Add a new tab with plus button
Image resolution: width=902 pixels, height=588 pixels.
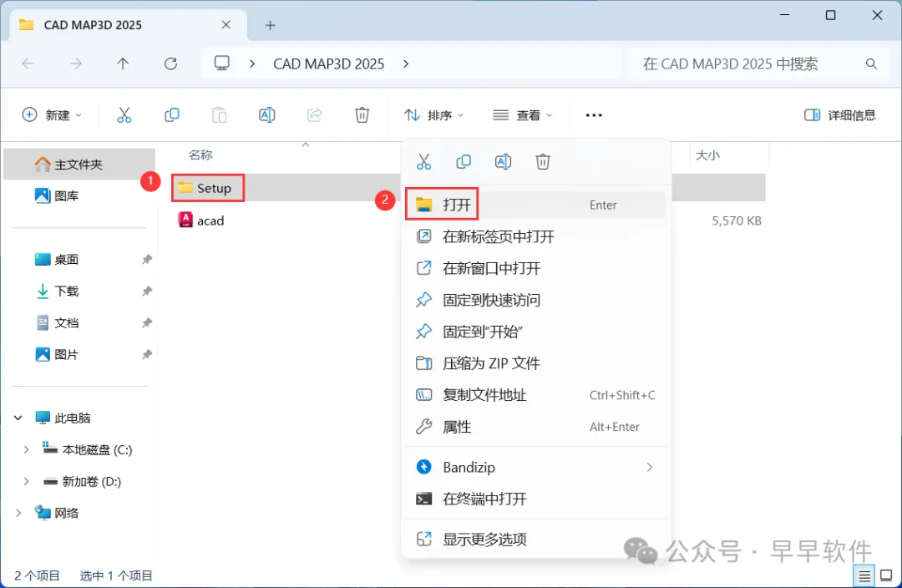click(271, 25)
